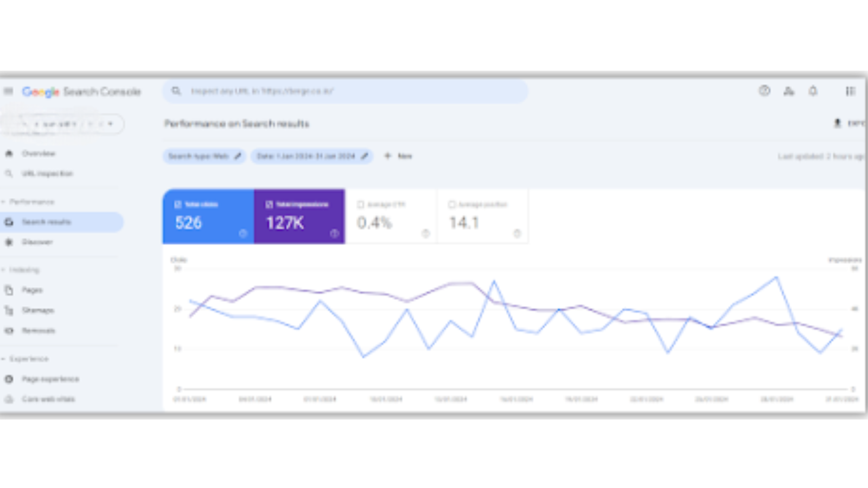
Task: Click the plus icon beside New
Action: [387, 156]
